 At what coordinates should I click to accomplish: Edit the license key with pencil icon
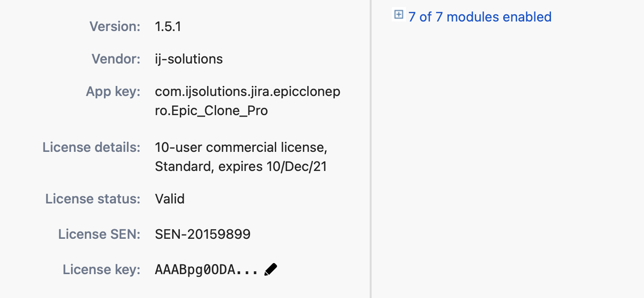270,269
